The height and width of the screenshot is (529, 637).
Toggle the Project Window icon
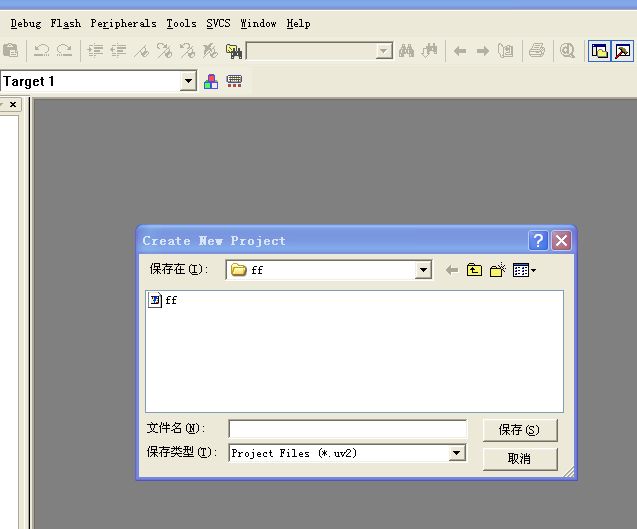(599, 51)
